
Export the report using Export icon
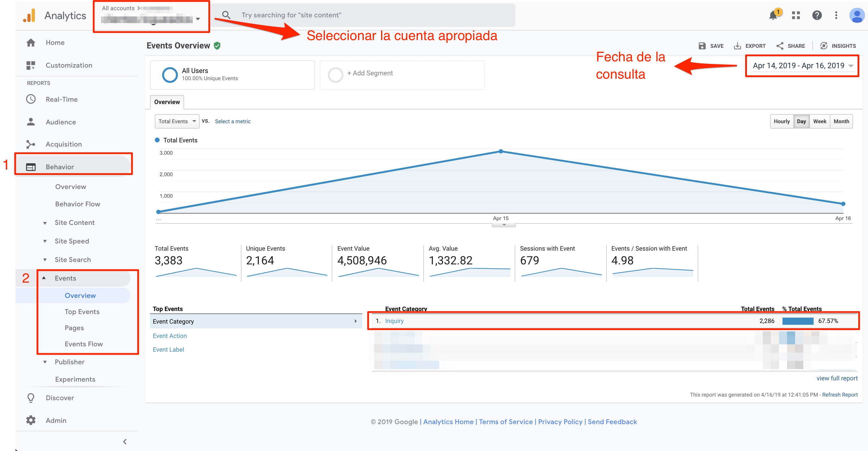tap(737, 46)
